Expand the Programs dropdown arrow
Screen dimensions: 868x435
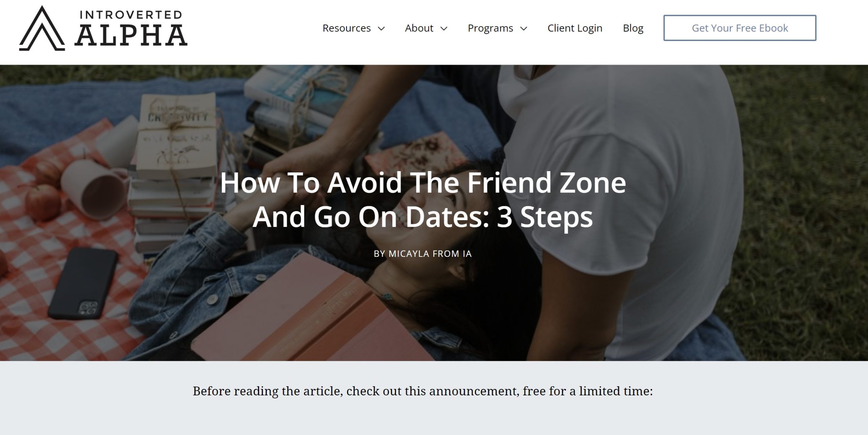[x=524, y=28]
